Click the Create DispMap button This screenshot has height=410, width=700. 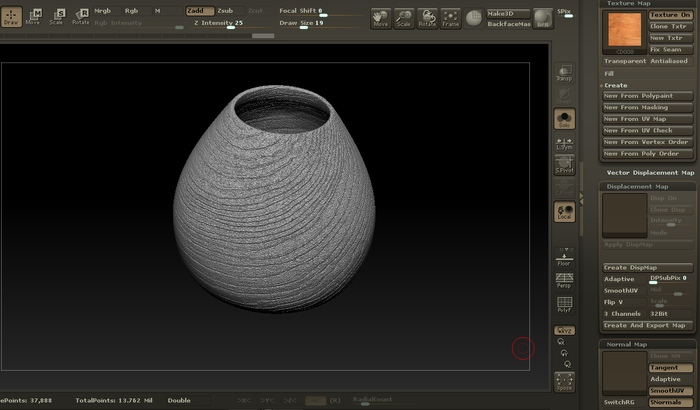(648, 268)
